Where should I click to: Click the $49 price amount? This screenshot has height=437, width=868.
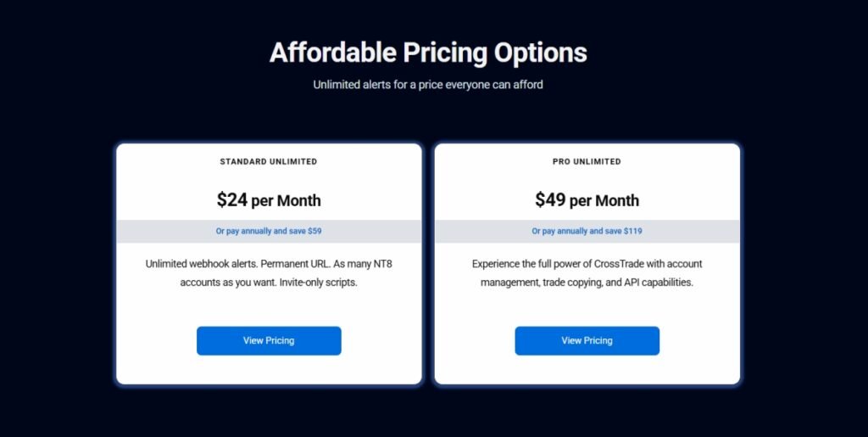click(550, 200)
